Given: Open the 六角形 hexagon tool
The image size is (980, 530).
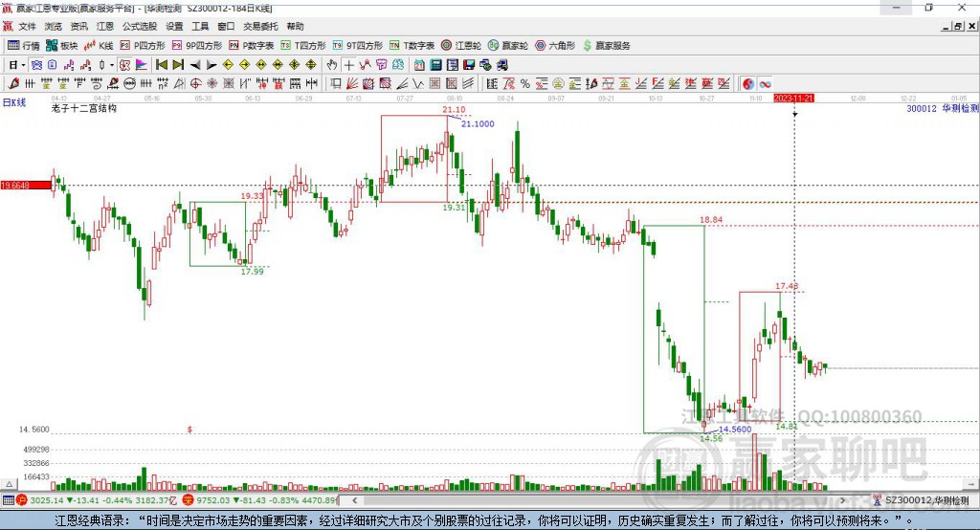Looking at the screenshot, I should point(555,46).
